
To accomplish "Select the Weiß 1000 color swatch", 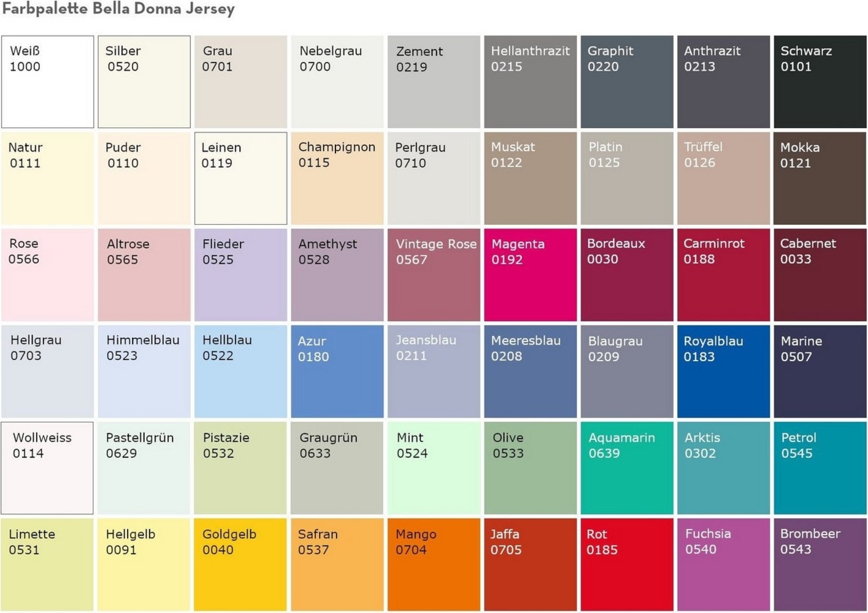I will pyautogui.click(x=47, y=82).
